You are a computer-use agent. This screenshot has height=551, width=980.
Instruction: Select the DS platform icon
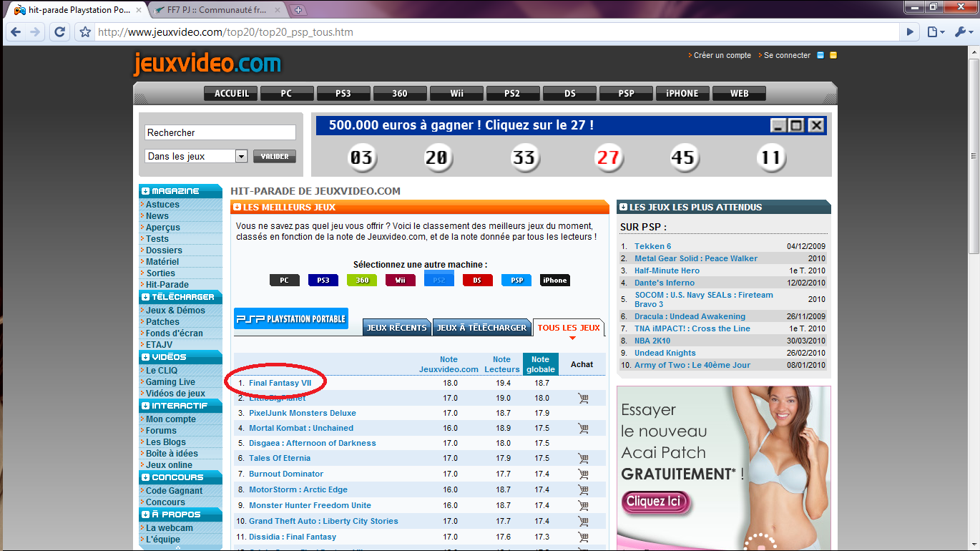pyautogui.click(x=478, y=281)
